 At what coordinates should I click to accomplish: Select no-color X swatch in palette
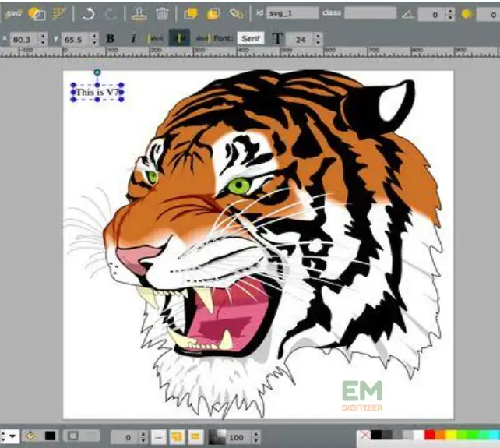tap(365, 435)
